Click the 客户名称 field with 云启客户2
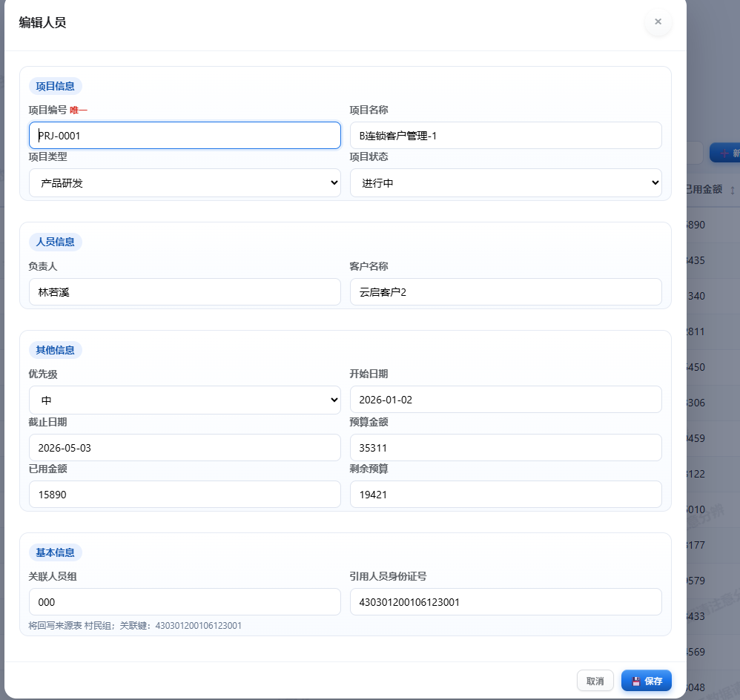 tap(506, 291)
